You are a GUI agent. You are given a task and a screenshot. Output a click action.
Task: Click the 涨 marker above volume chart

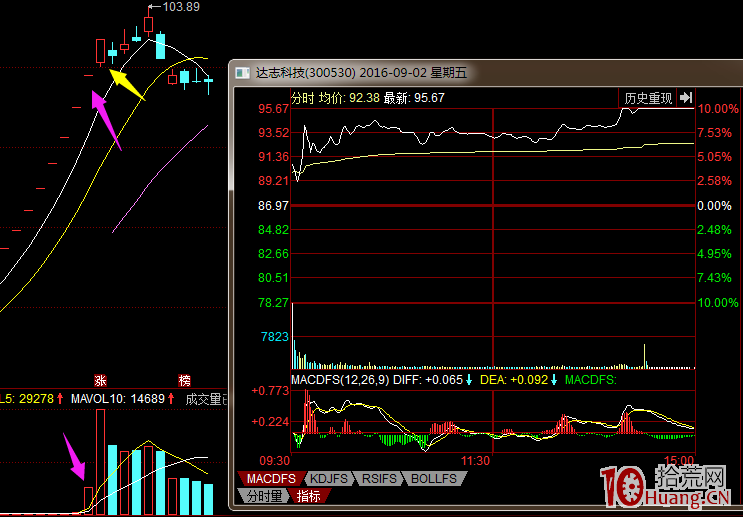[100, 380]
